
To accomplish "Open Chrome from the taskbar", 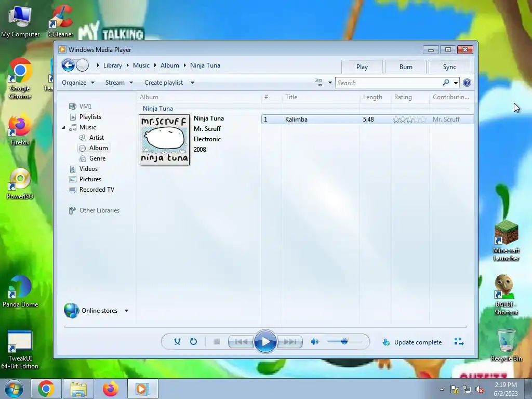I will pos(46,389).
